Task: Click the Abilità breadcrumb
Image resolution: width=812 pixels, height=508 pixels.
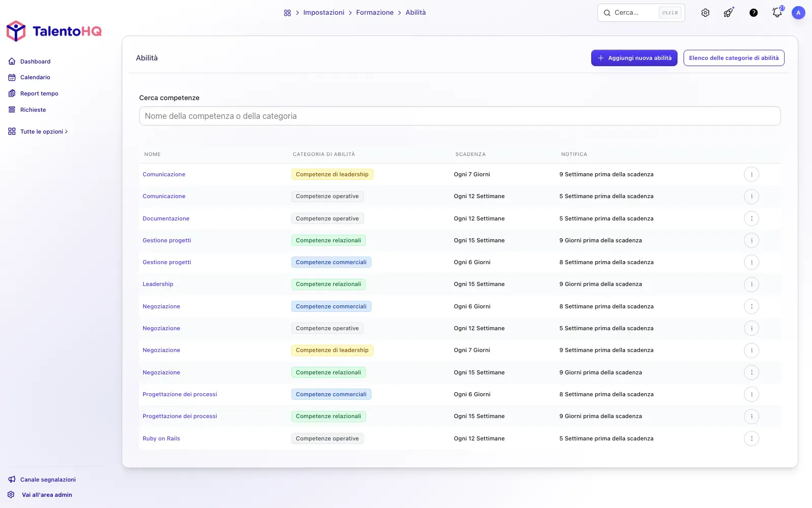Action: pos(416,13)
